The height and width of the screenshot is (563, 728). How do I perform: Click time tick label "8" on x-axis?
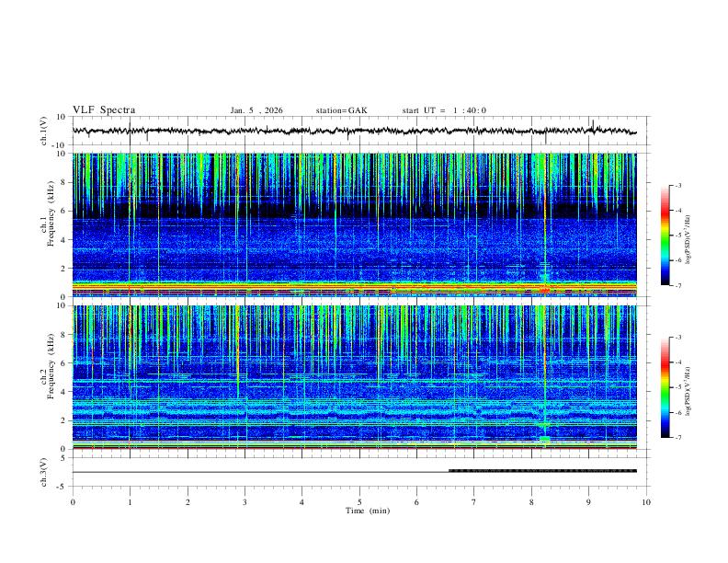pos(531,502)
